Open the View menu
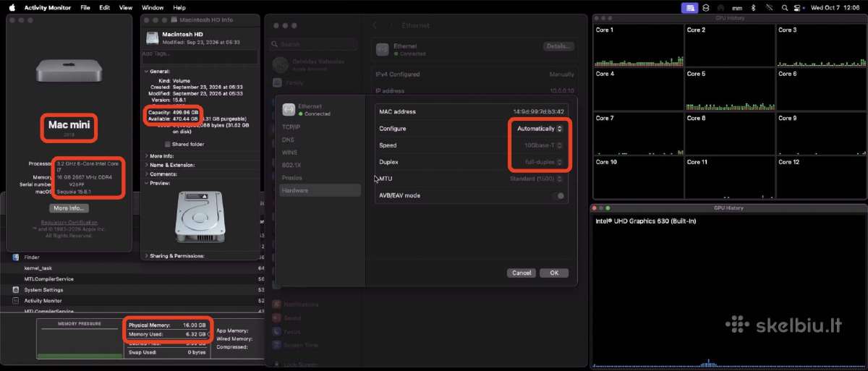The width and height of the screenshot is (868, 371). [x=126, y=7]
